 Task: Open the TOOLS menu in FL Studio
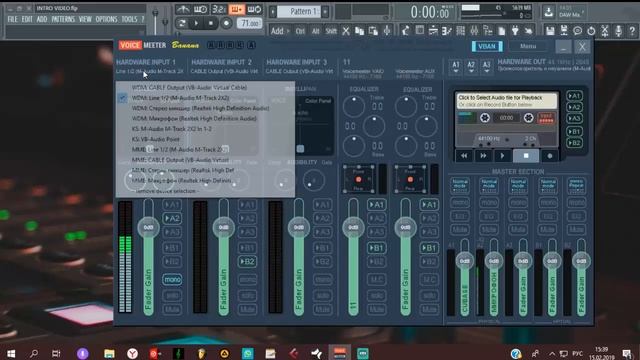[129, 19]
